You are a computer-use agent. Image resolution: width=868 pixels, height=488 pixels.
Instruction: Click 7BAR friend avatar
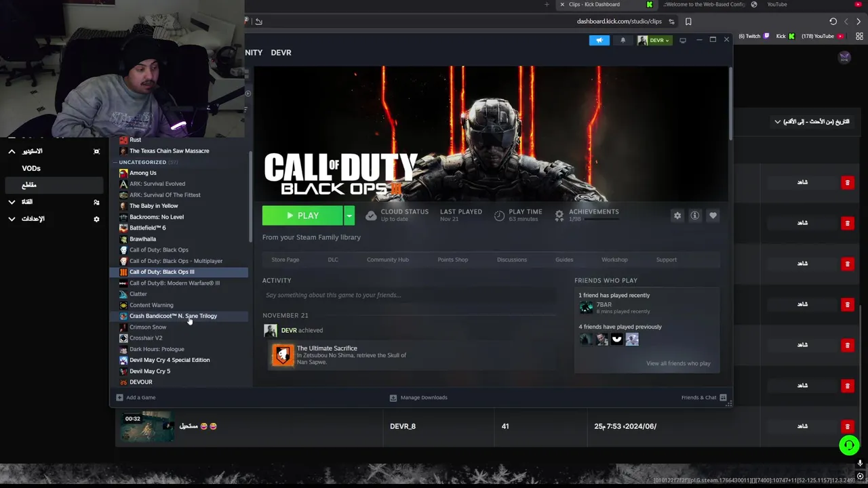click(586, 308)
